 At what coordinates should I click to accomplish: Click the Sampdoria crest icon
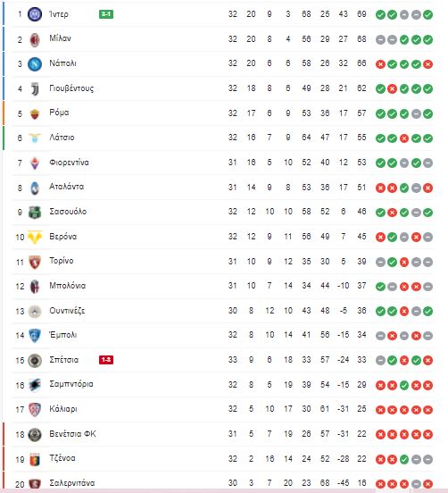pyautogui.click(x=35, y=385)
